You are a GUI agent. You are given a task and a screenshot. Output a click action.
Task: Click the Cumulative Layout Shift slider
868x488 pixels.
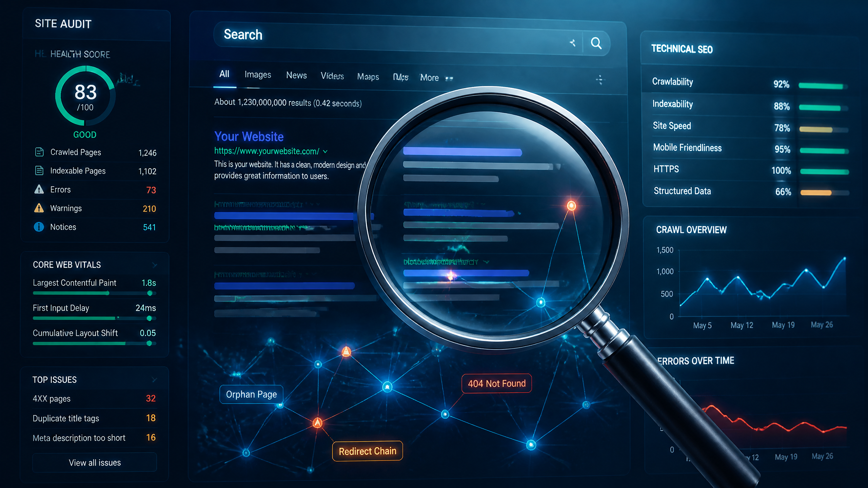coord(94,343)
